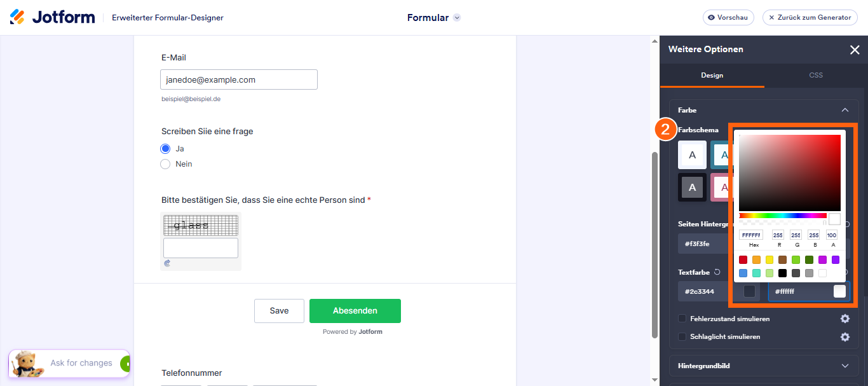Switch to the Design tab
Viewport: 868px width, 386px height.
[x=712, y=75]
